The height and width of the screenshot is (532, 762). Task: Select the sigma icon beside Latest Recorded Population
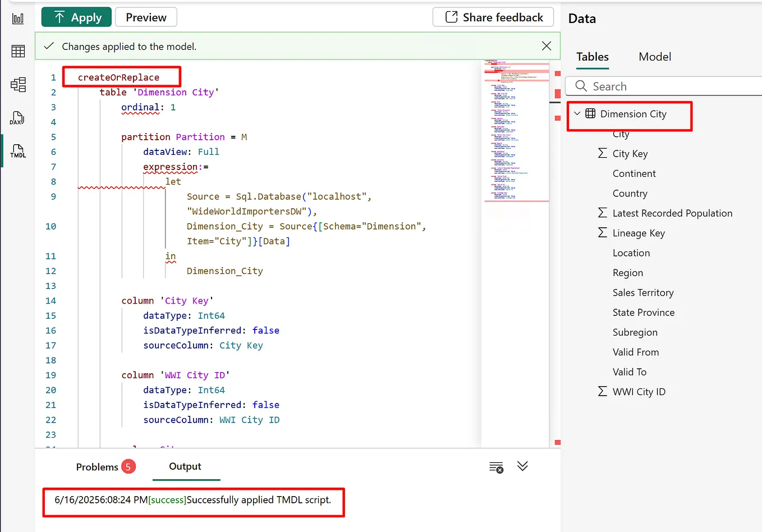click(602, 213)
